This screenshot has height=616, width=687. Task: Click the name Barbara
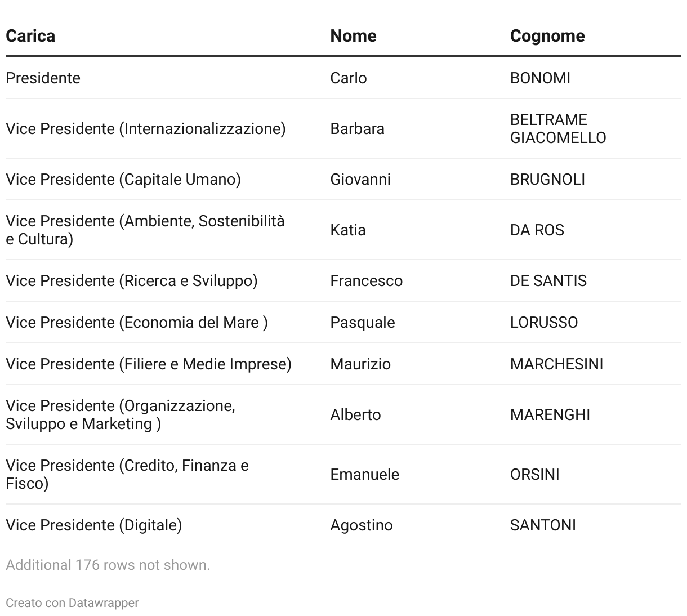pyautogui.click(x=357, y=128)
